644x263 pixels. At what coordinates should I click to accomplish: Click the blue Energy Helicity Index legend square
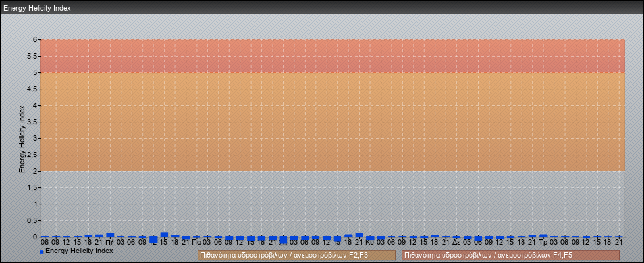41,252
